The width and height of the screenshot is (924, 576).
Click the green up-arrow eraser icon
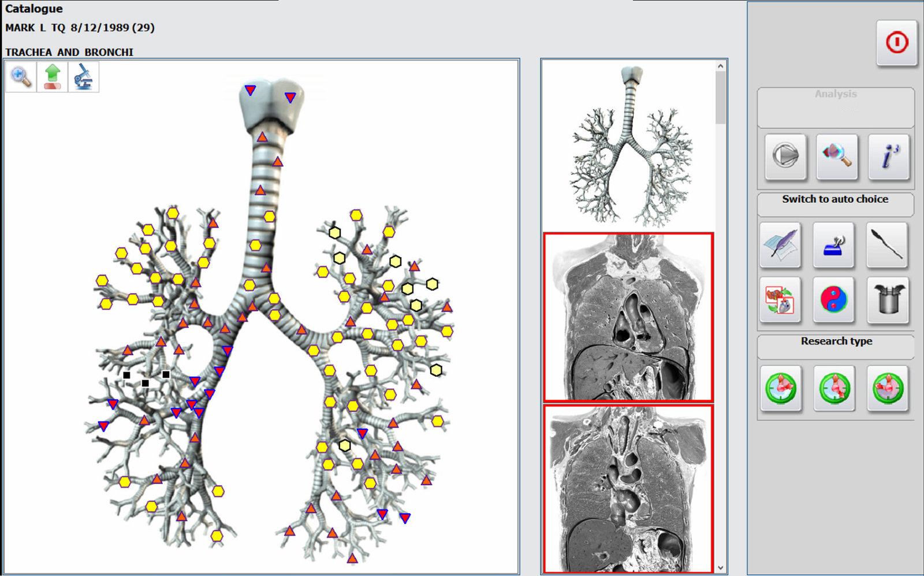pos(53,77)
